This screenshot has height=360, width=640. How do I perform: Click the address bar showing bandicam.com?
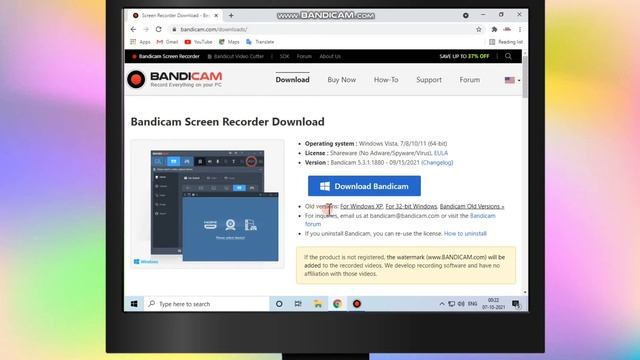point(322,29)
